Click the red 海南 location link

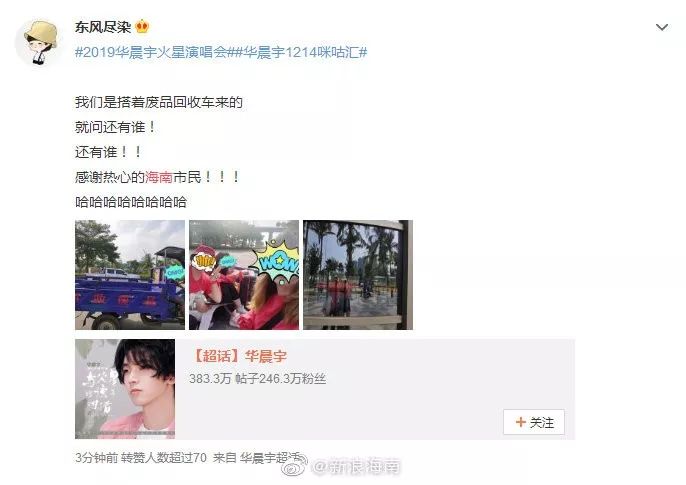[158, 177]
